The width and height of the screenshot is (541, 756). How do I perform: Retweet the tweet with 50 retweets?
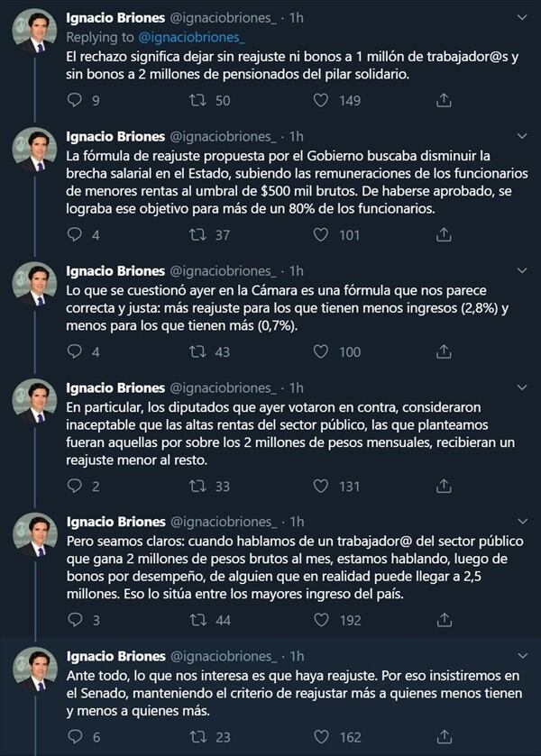pyautogui.click(x=197, y=100)
